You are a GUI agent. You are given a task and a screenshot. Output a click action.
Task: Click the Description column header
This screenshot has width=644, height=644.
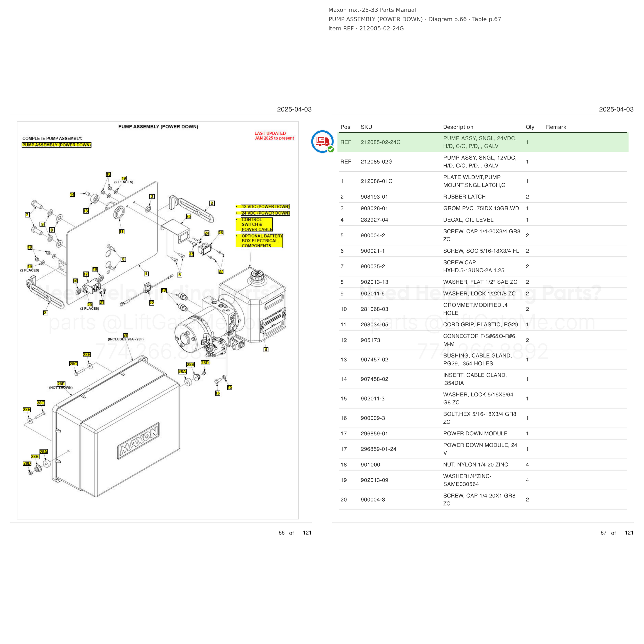click(x=458, y=127)
